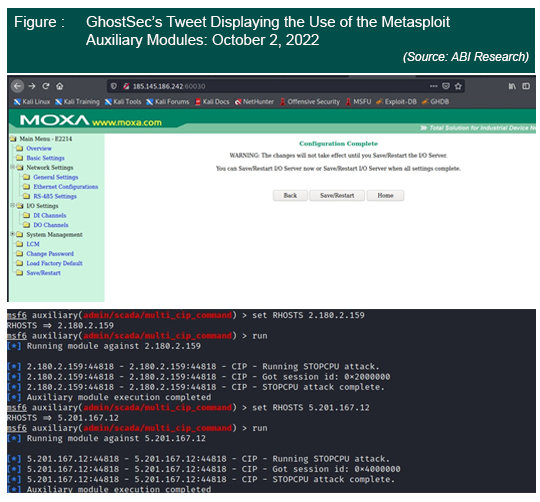The height and width of the screenshot is (502, 540).
Task: Click the browser Back arrow button
Action: 18,86
